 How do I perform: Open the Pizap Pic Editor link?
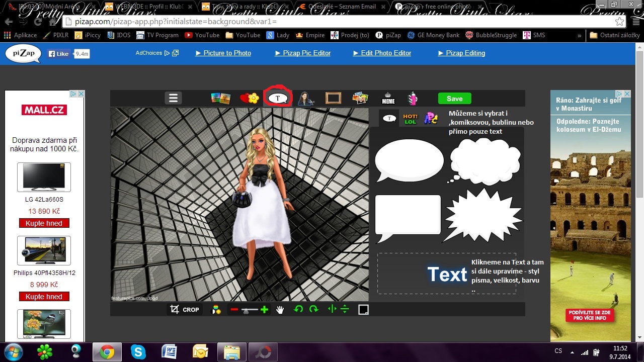[302, 53]
